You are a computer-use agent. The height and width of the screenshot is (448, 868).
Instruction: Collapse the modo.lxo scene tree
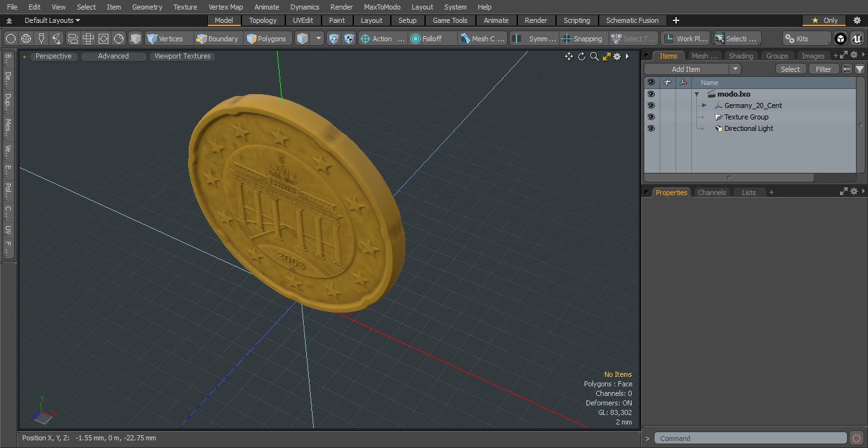tap(696, 94)
